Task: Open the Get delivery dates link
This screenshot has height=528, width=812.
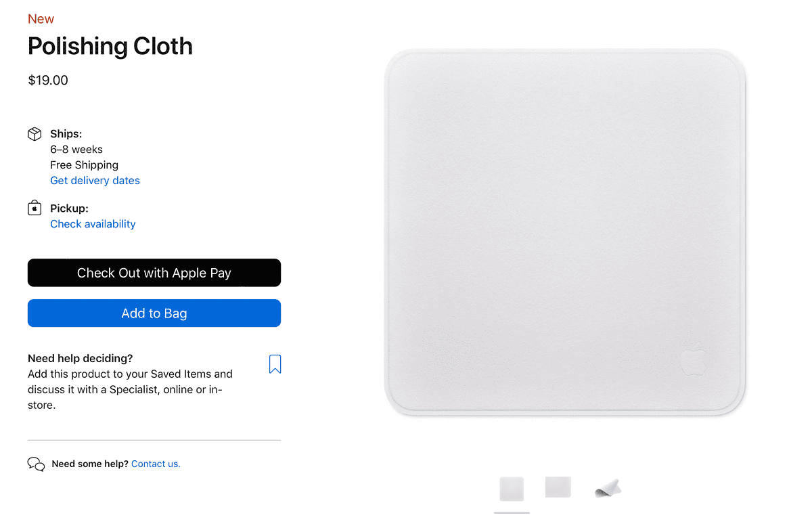Action: [x=95, y=181]
